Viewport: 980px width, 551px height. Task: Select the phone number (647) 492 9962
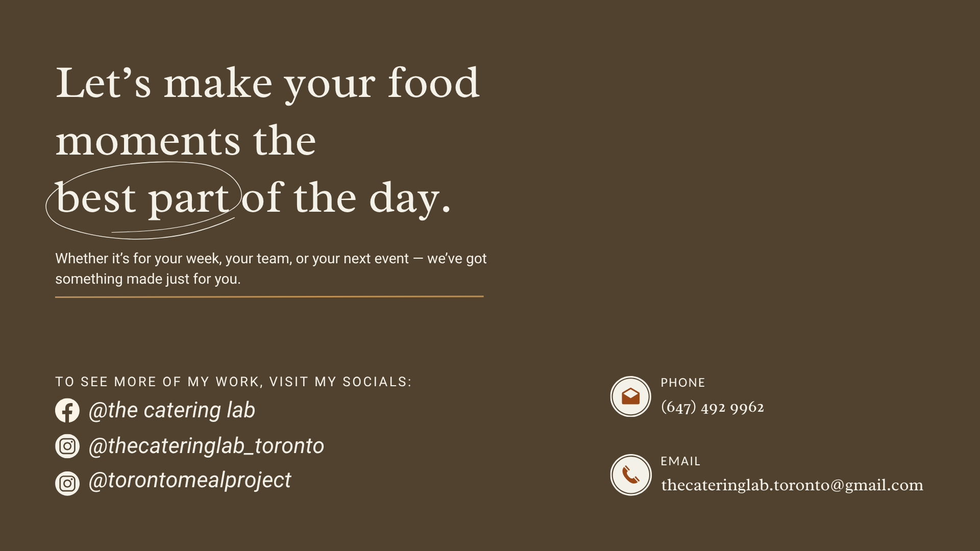[713, 407]
